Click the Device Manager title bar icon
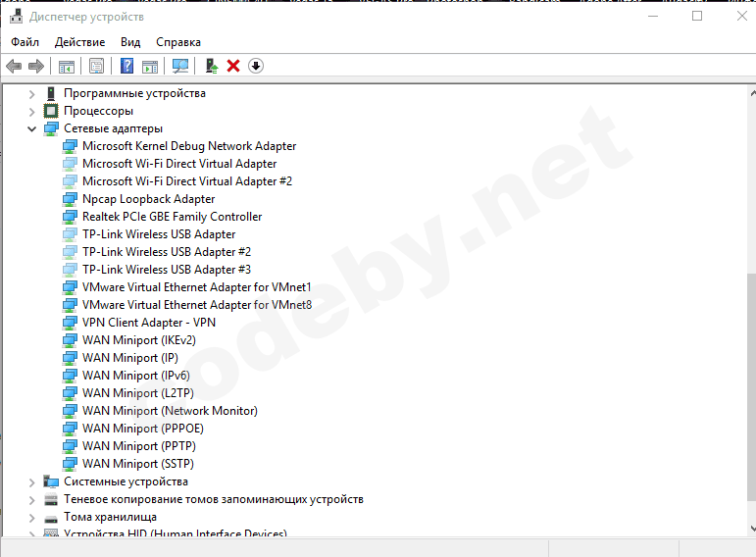 [16, 17]
